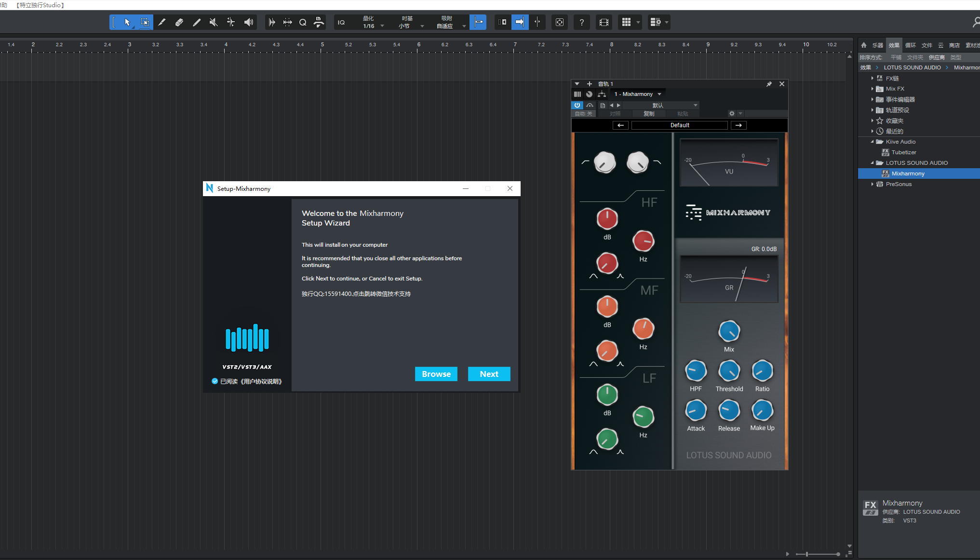The width and height of the screenshot is (980, 560).
Task: Select the Range selection tool
Action: point(144,22)
